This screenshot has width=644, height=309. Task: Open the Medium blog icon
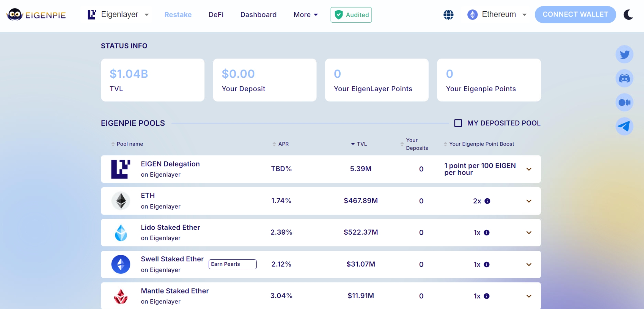(624, 102)
